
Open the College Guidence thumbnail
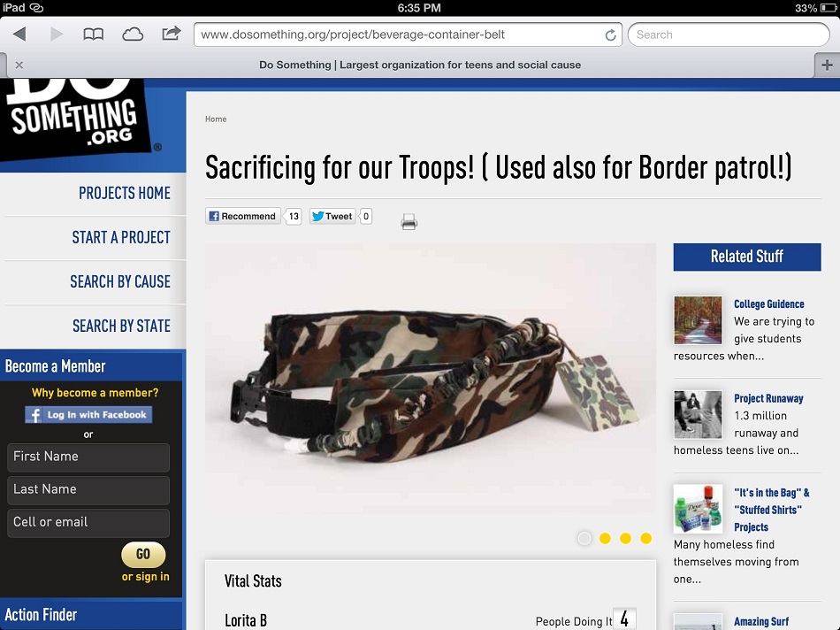pyautogui.click(x=698, y=320)
